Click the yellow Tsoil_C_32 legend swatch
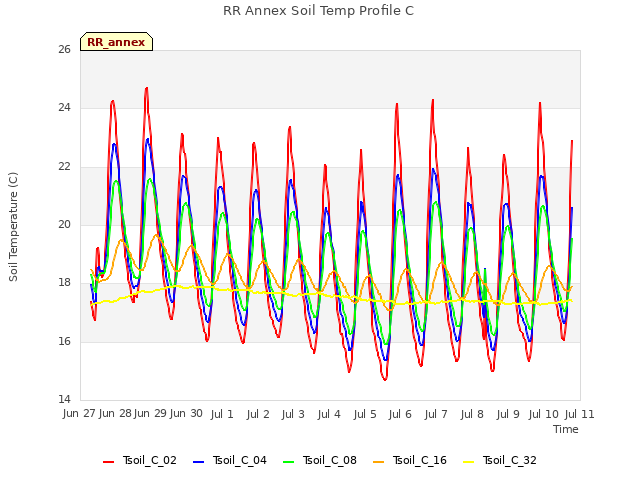 (x=469, y=462)
